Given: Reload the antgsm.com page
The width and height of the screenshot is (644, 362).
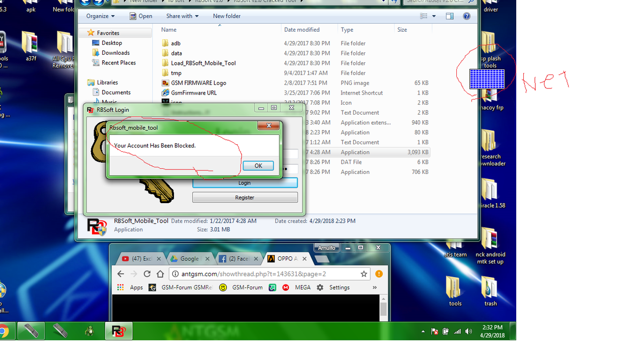Looking at the screenshot, I should point(147,274).
